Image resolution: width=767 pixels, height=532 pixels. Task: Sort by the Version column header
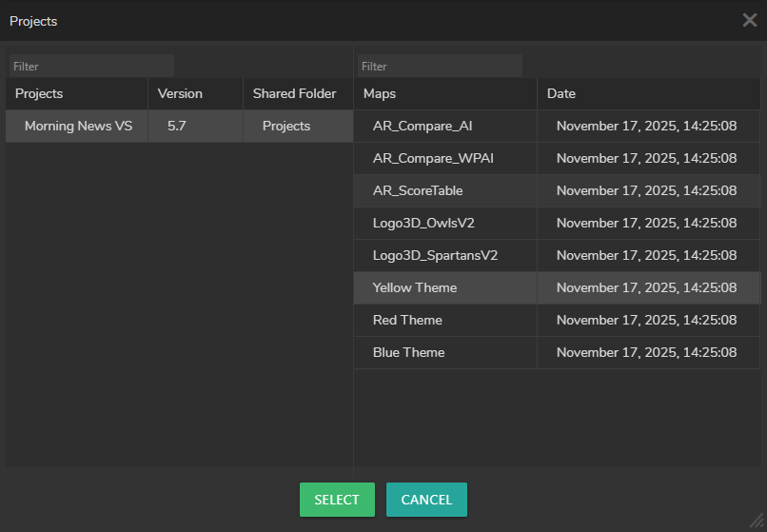tap(180, 93)
